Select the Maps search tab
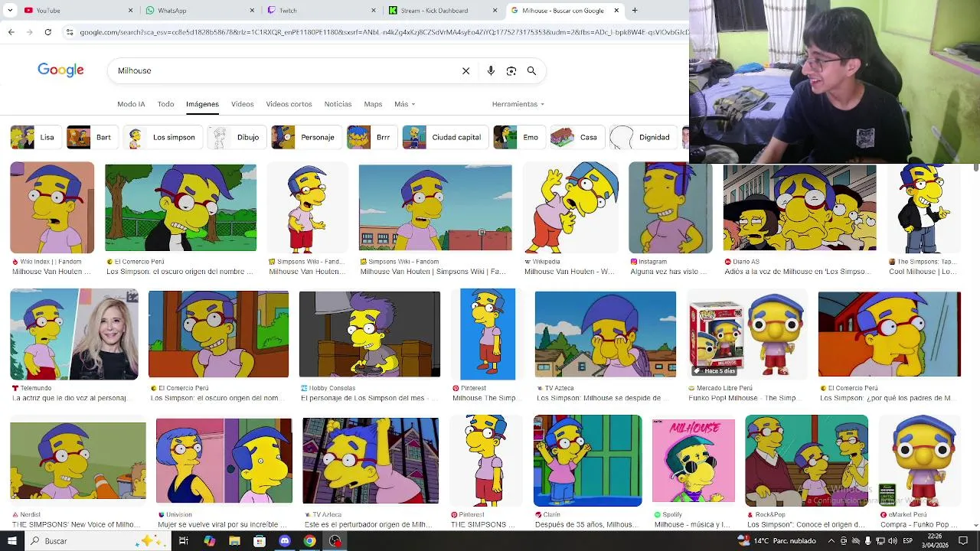The height and width of the screenshot is (551, 980). 373,104
